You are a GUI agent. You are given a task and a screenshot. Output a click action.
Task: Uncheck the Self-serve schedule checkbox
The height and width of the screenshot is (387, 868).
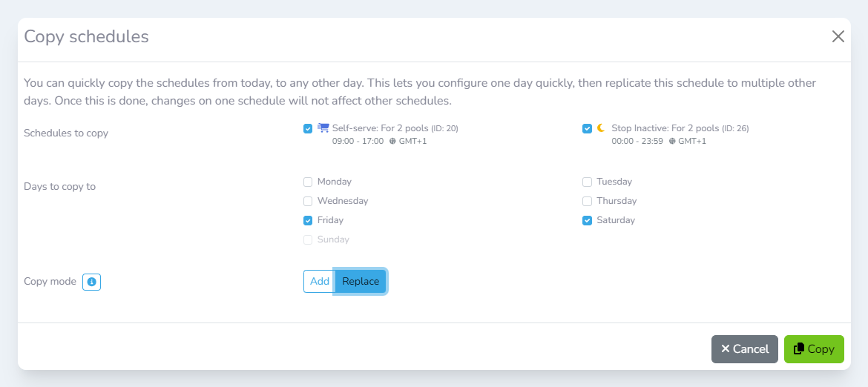click(308, 128)
